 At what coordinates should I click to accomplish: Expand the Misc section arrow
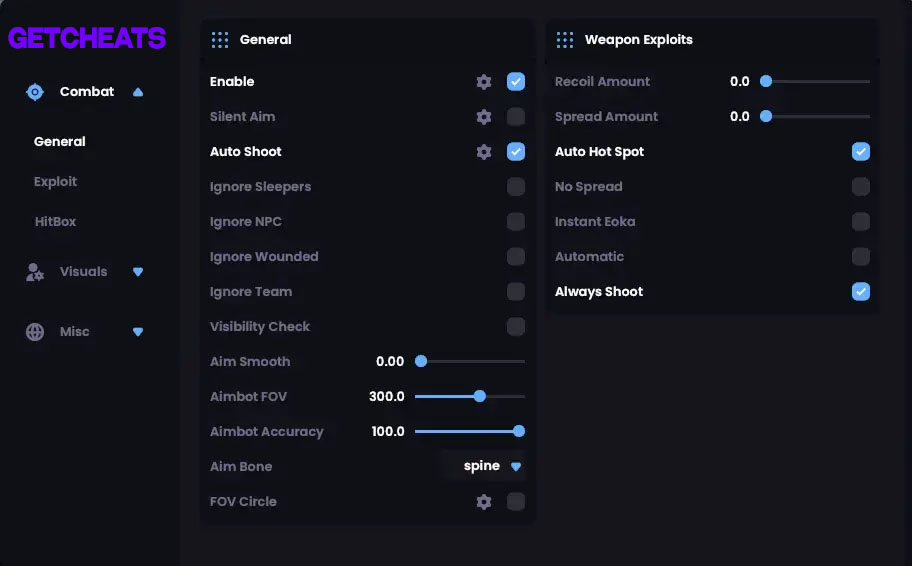138,332
